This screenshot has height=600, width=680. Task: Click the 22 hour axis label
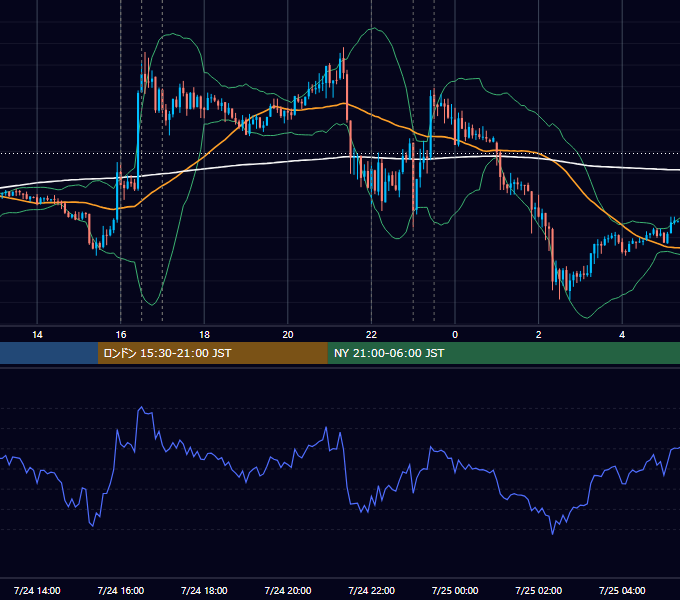(372, 335)
